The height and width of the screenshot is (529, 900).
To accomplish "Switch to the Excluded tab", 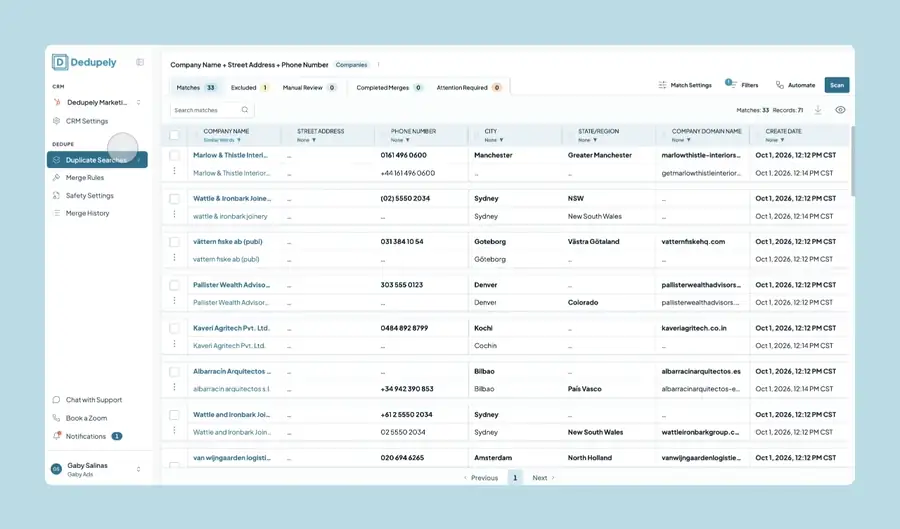I will tap(249, 88).
